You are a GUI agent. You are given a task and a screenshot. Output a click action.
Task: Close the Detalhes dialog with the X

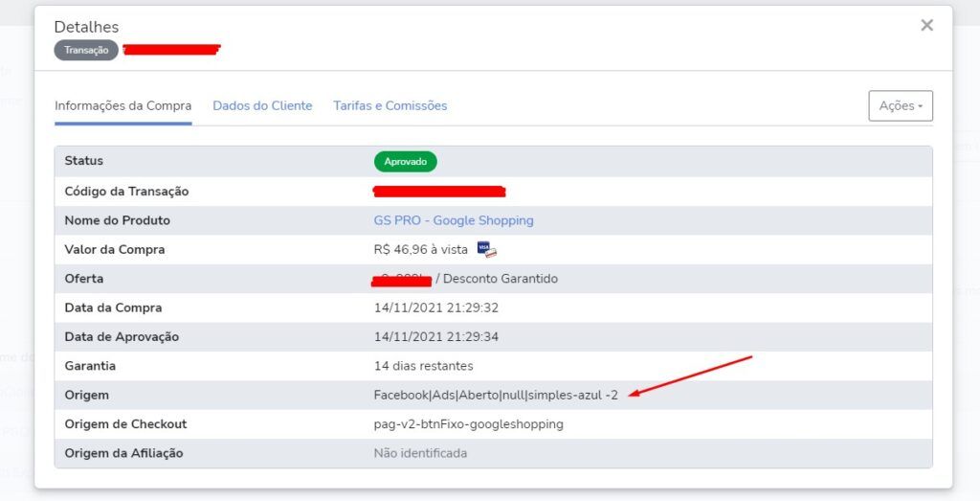[x=926, y=25]
